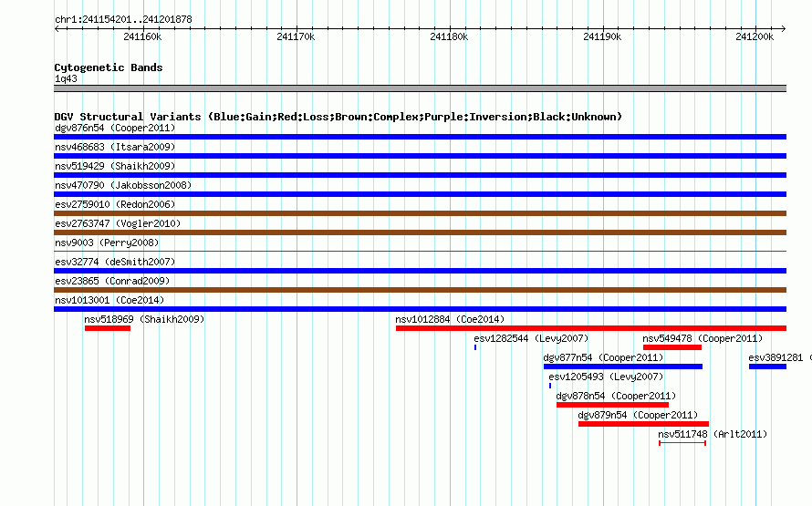Select nsv549478 (Cooper2011) label

703,338
